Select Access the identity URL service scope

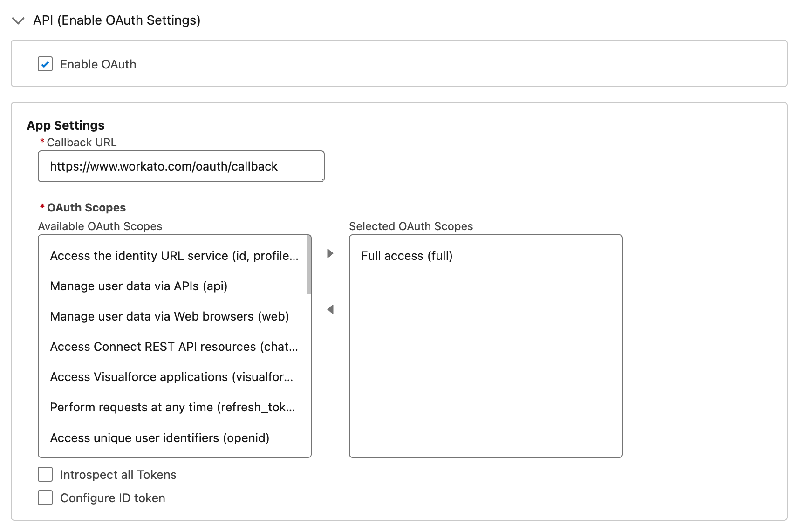[174, 255]
